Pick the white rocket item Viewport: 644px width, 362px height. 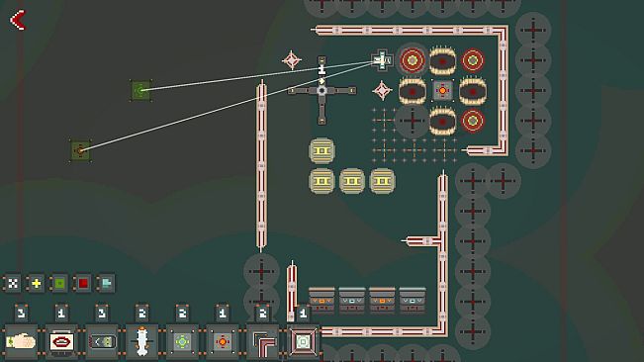[x=142, y=341]
